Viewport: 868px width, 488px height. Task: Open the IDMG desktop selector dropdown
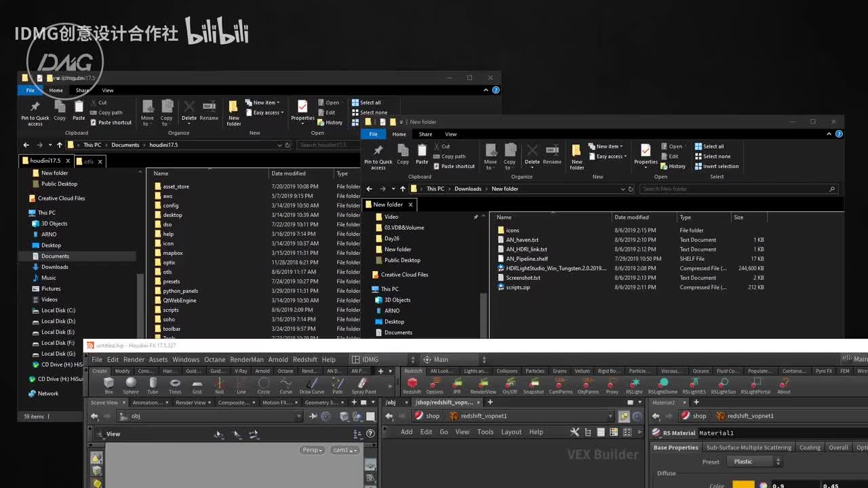(384, 359)
